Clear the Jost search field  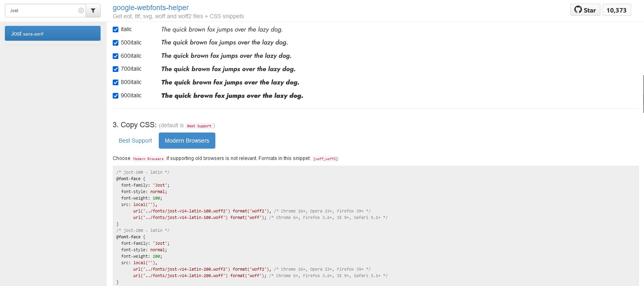point(81,11)
